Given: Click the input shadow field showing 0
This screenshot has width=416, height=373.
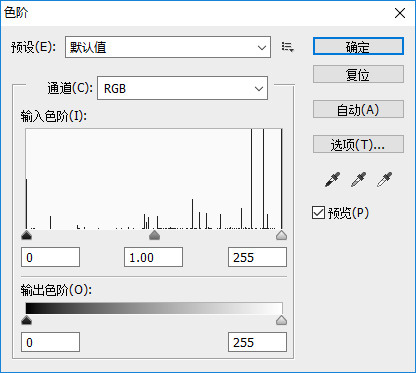Looking at the screenshot, I should pos(50,257).
